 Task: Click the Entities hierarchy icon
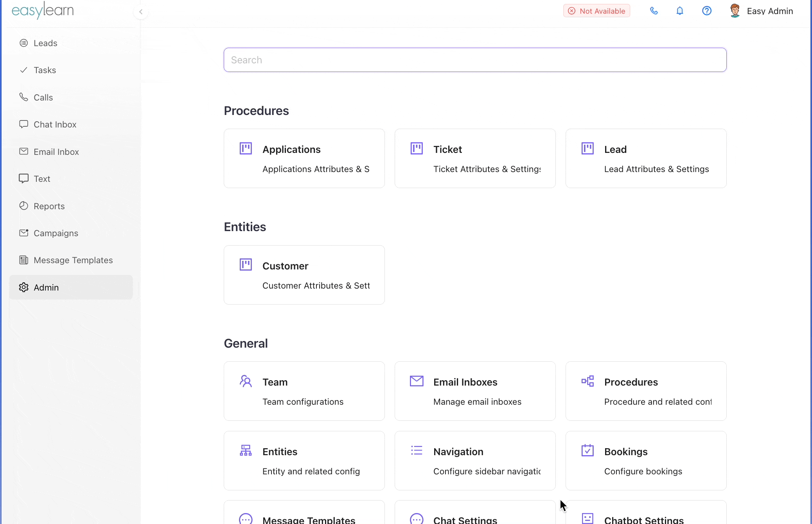coord(246,450)
